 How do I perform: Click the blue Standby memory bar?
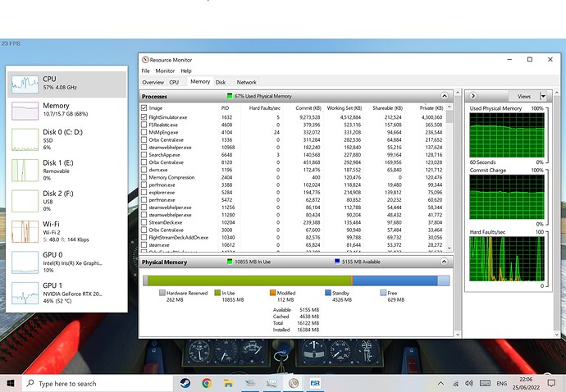[x=395, y=280]
